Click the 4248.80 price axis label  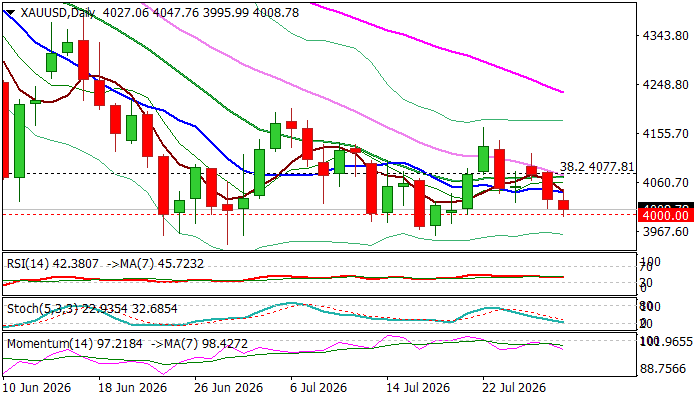coord(665,84)
